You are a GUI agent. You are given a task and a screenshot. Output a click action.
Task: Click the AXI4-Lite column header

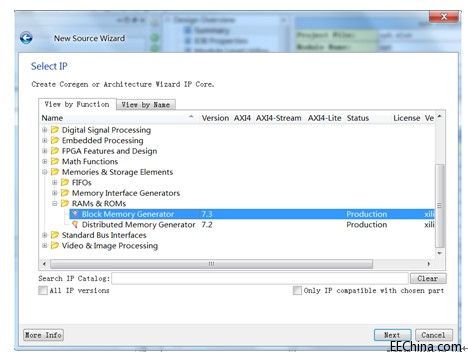pyautogui.click(x=325, y=118)
